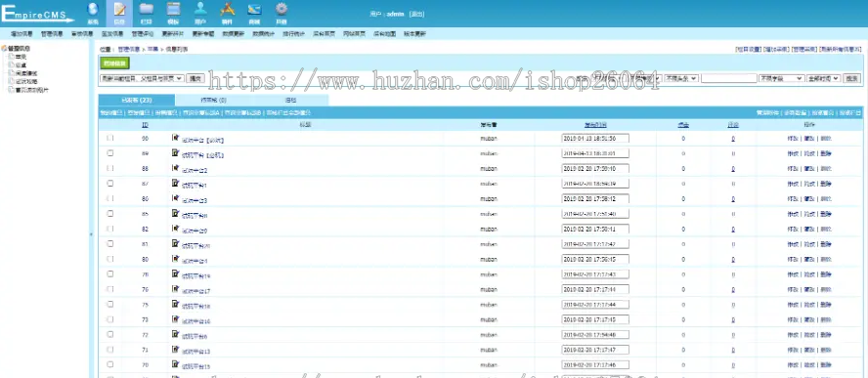Tick the checkbox for row ID 85
868x378 pixels.
pos(110,213)
